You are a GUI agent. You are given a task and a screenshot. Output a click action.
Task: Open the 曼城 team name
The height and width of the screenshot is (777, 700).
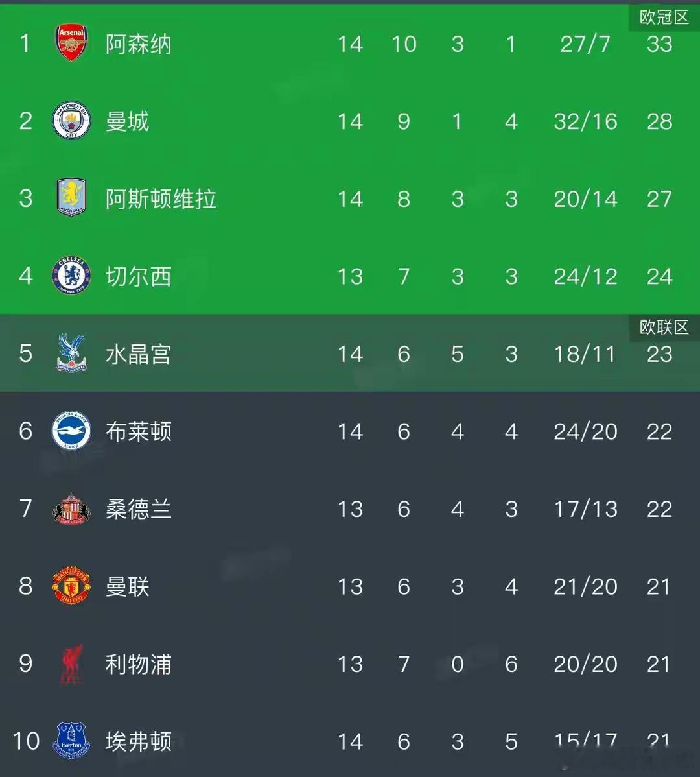pos(128,121)
